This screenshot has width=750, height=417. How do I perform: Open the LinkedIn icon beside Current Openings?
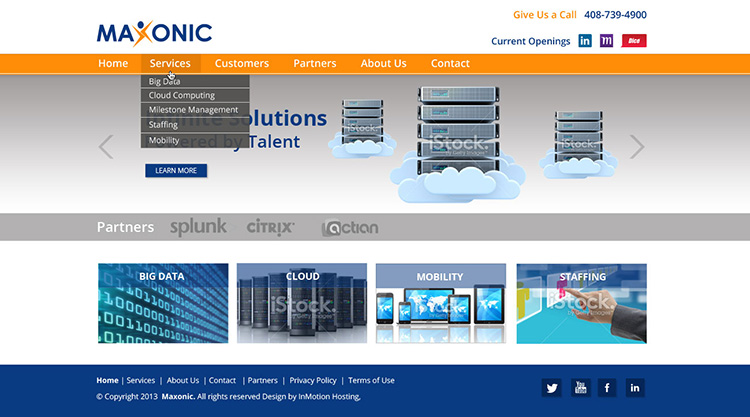pos(585,41)
